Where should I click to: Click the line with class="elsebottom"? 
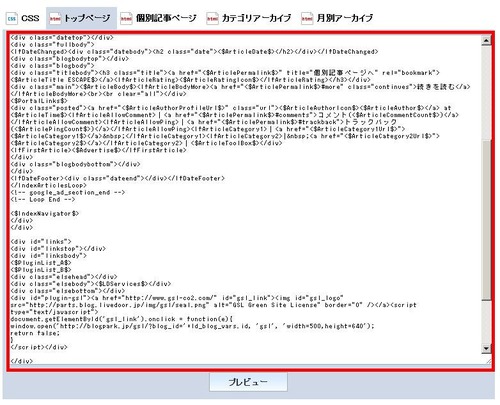coord(68,291)
